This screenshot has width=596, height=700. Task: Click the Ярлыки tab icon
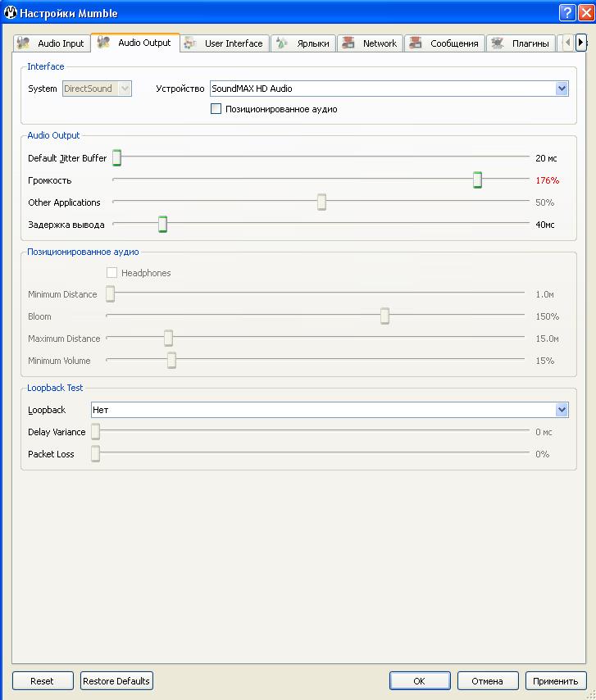pos(282,43)
